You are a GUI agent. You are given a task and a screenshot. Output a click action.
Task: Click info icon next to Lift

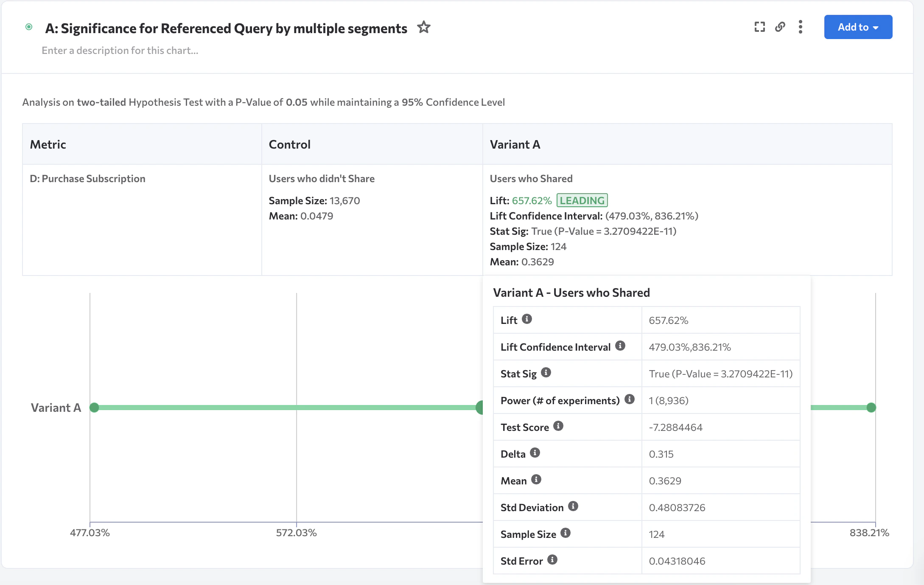(x=526, y=319)
